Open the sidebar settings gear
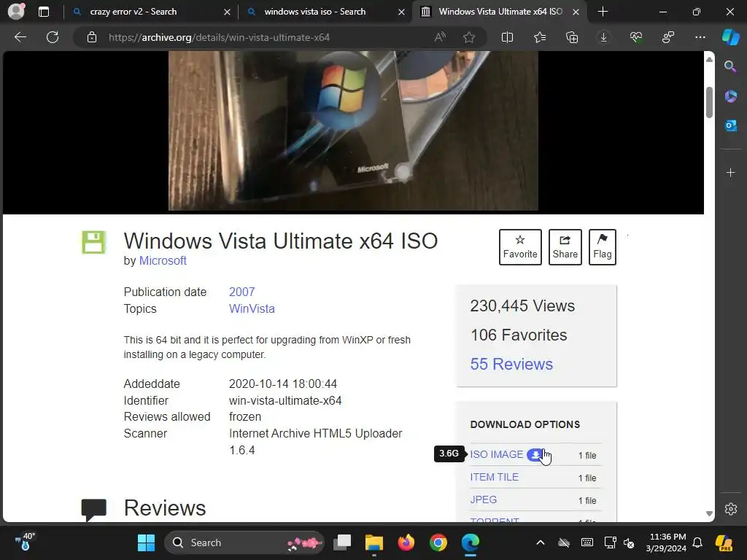Screen dimensions: 747x560 [x=731, y=508]
